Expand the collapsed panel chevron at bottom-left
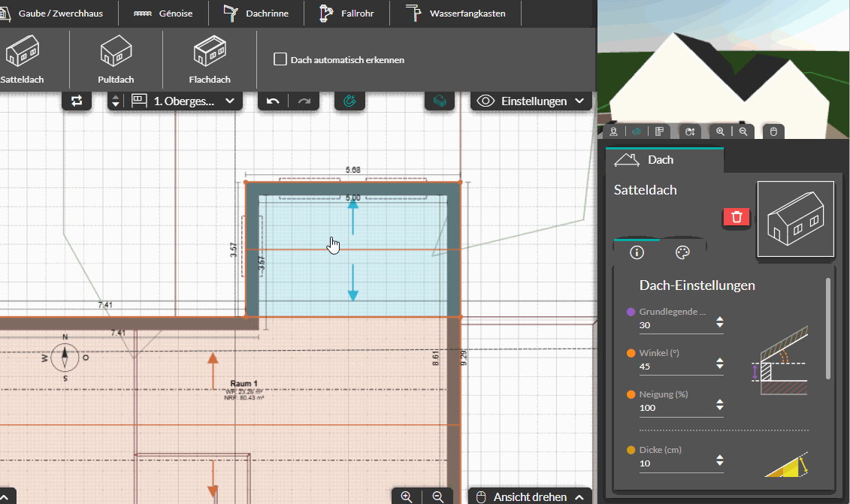850x504 pixels. [5, 497]
